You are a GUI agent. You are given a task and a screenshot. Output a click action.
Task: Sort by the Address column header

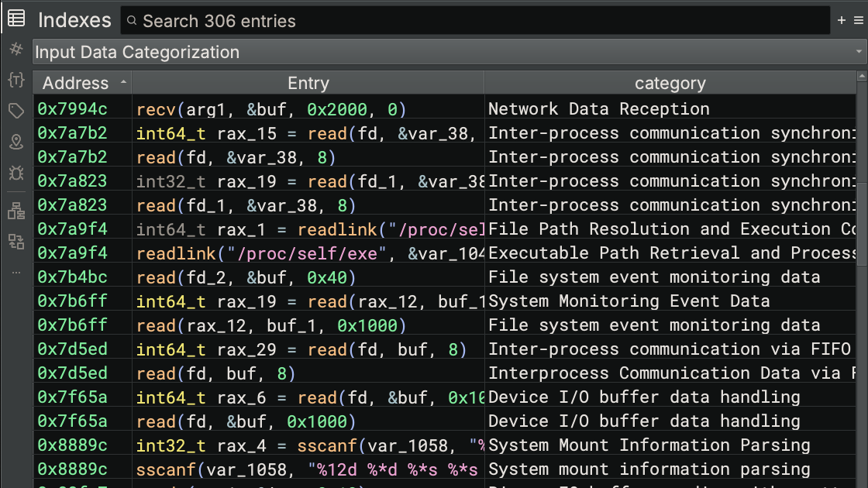click(x=82, y=83)
